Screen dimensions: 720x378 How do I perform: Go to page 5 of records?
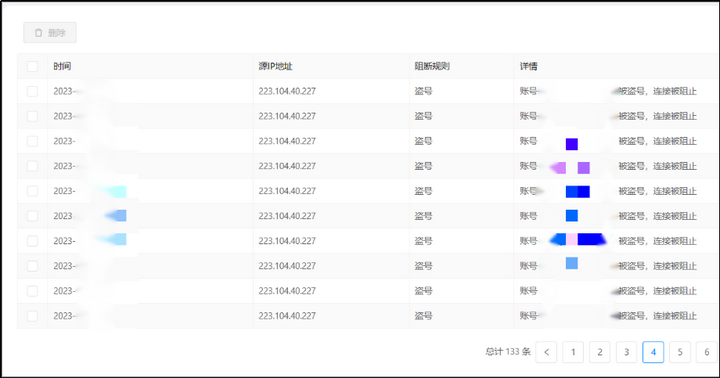pos(680,352)
